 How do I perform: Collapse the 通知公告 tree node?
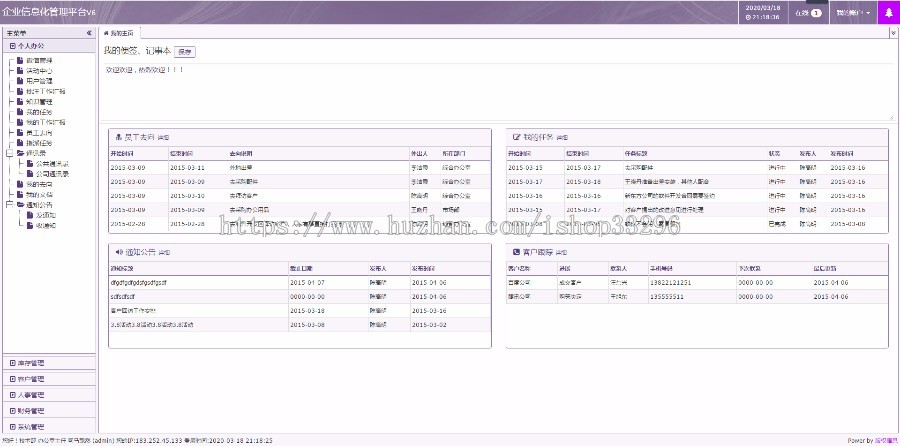[x=9, y=205]
